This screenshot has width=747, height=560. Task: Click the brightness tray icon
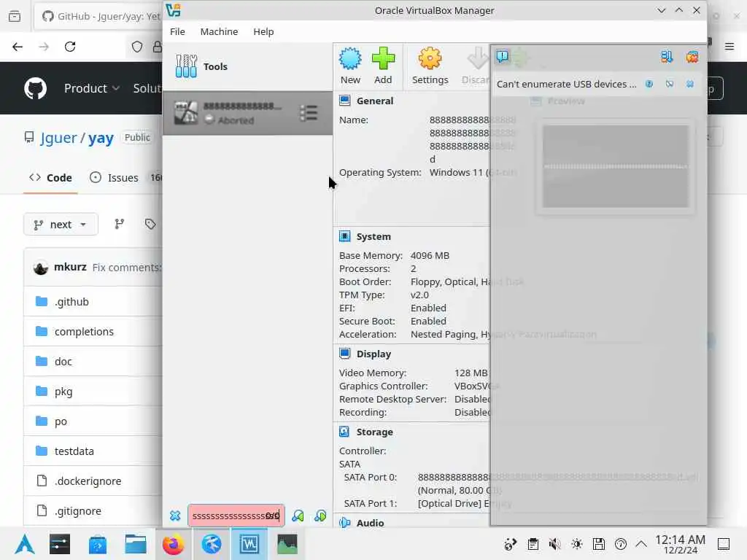click(576, 544)
